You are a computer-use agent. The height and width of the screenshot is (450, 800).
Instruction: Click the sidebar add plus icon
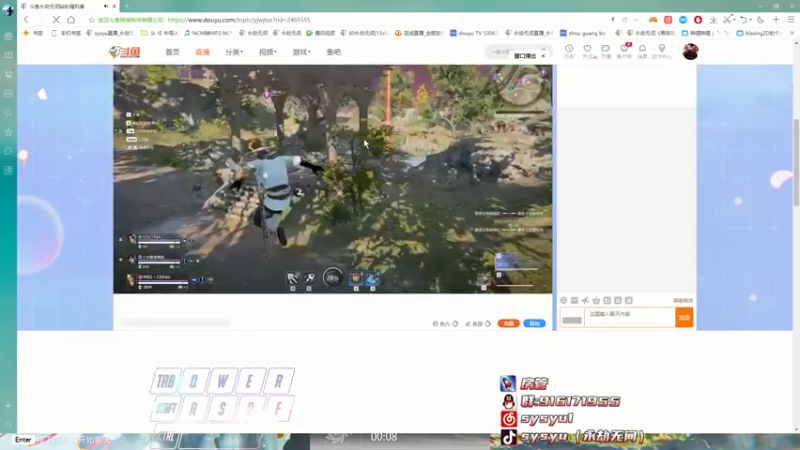pyautogui.click(x=8, y=406)
